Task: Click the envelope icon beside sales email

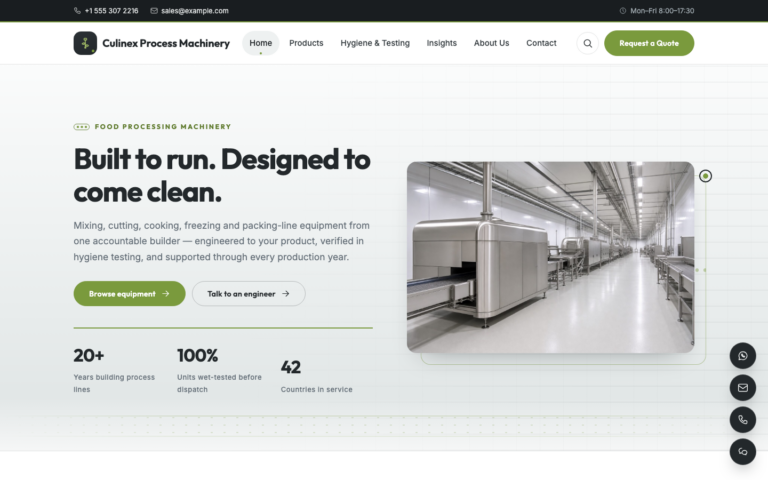Action: coord(154,11)
